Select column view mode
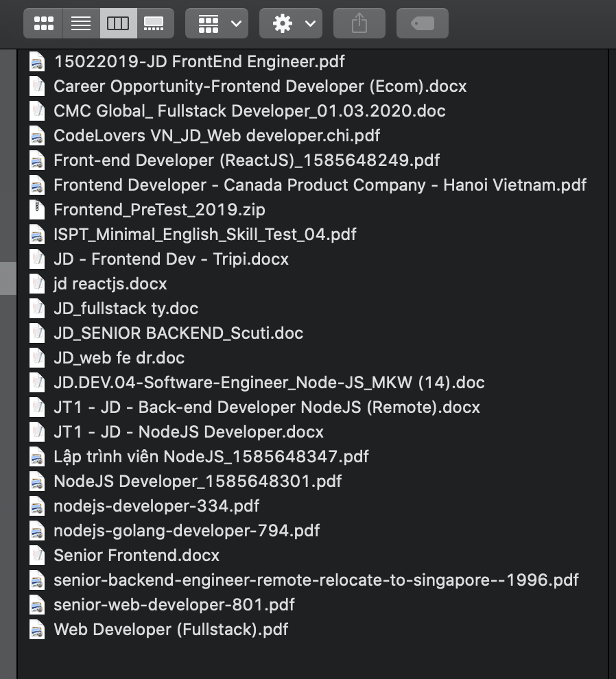Screen dimensions: 616x679 coord(118,23)
